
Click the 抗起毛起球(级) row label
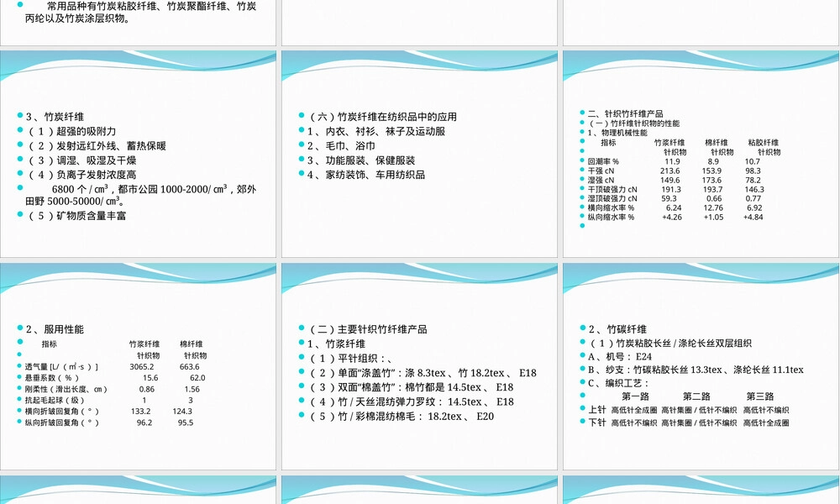pos(55,400)
